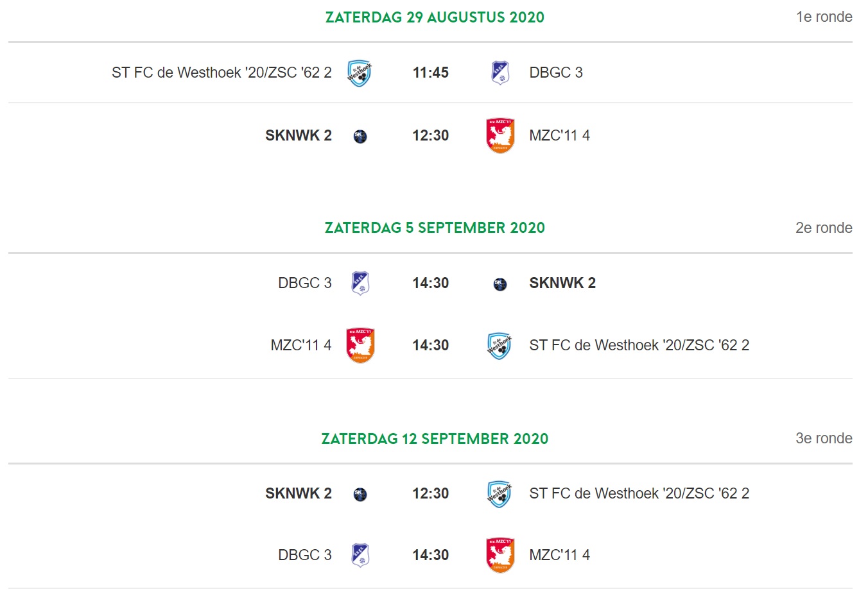Click MZC'11 logo in 5 September match
Viewport: 868px width, 605px height.
click(360, 346)
